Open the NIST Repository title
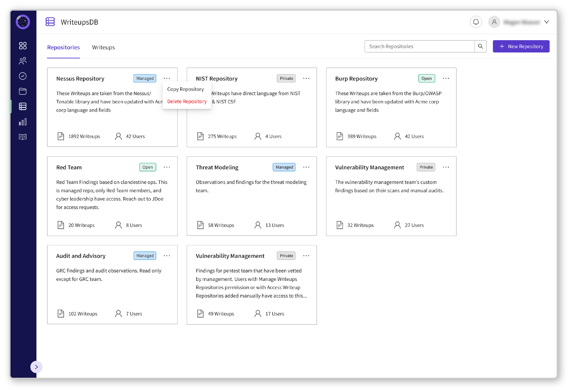Image resolution: width=571 pixels, height=392 pixels. pos(217,78)
